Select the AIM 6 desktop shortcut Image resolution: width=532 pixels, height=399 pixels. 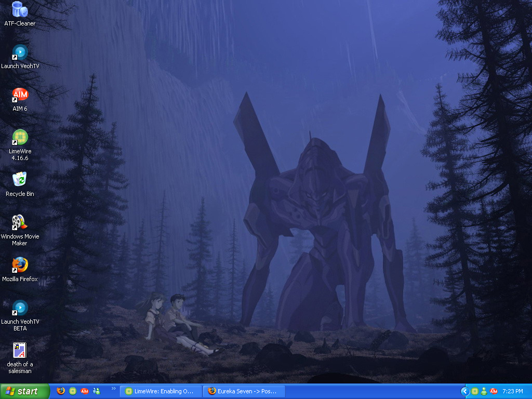pos(20,95)
